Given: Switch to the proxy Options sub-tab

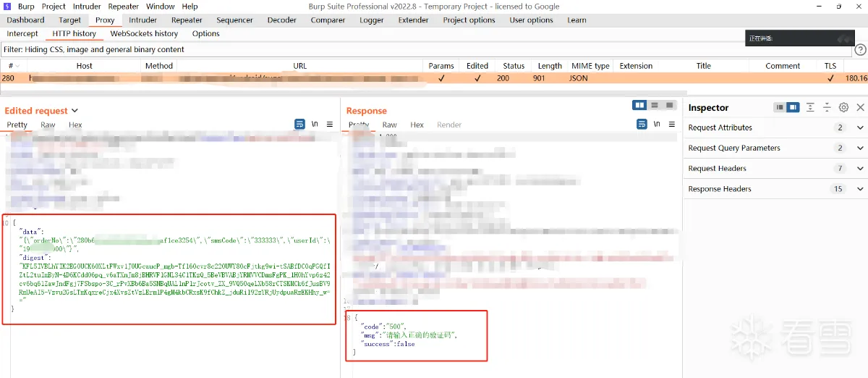Looking at the screenshot, I should pos(206,33).
